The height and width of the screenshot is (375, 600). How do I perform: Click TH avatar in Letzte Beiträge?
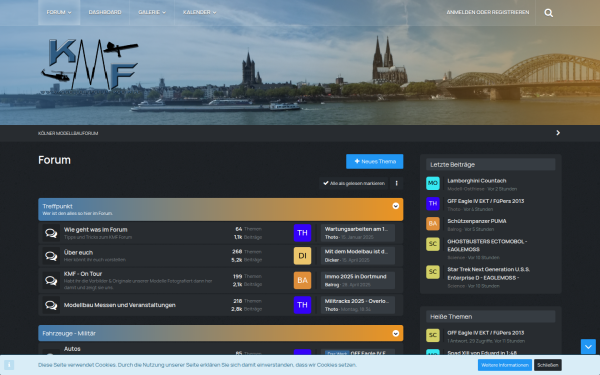coord(433,204)
